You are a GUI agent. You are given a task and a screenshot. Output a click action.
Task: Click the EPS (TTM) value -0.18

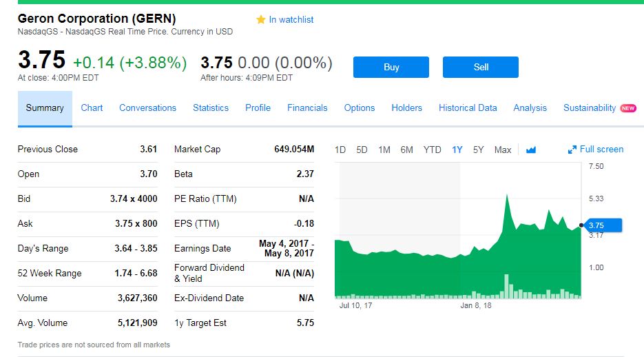304,223
